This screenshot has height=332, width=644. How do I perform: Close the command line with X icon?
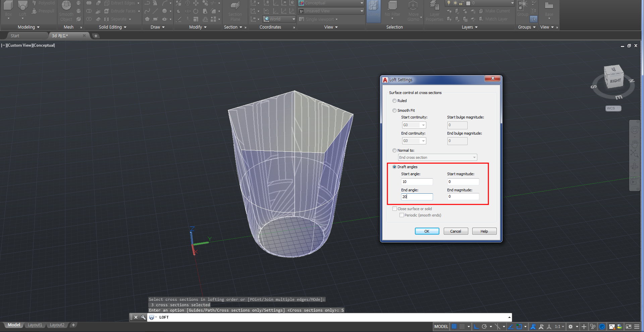(x=136, y=317)
